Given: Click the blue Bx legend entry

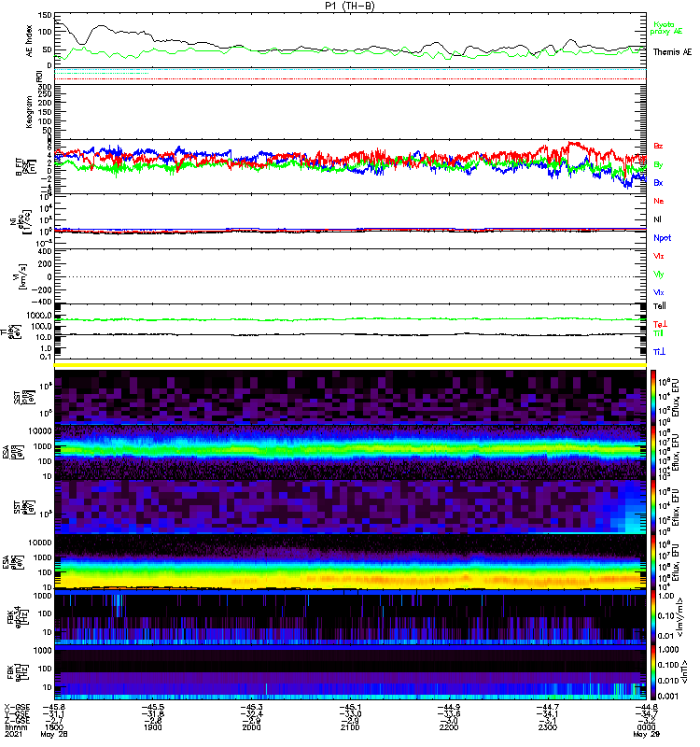Looking at the screenshot, I should (x=658, y=183).
